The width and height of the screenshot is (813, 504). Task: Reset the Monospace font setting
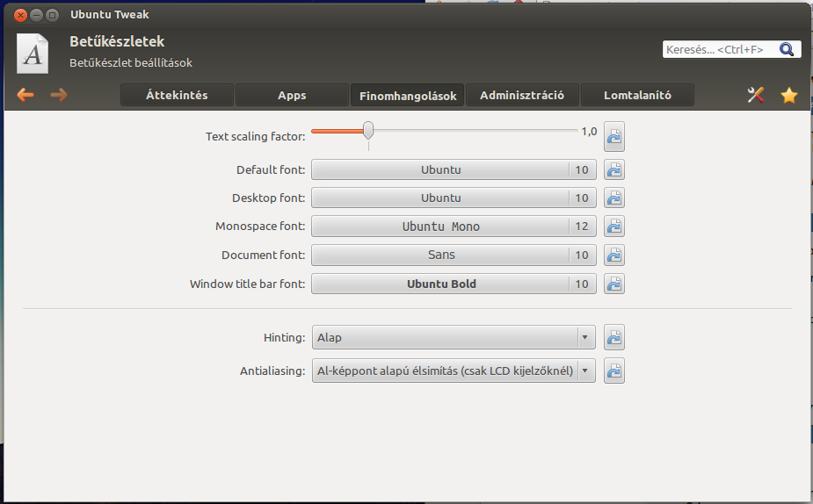point(613,227)
